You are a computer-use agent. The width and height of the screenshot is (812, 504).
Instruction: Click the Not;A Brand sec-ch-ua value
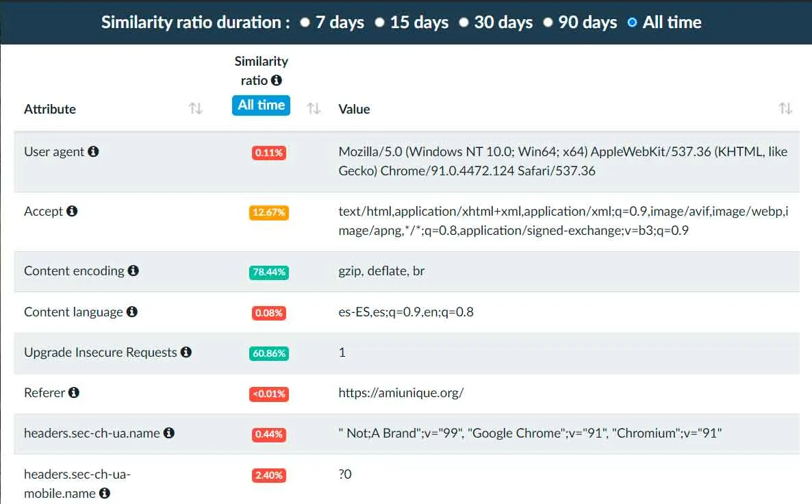(x=530, y=433)
